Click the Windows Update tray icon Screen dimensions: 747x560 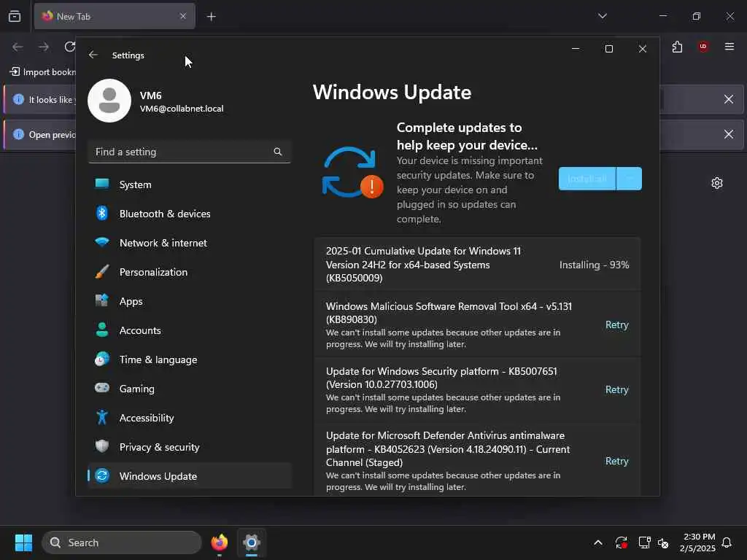click(x=622, y=542)
